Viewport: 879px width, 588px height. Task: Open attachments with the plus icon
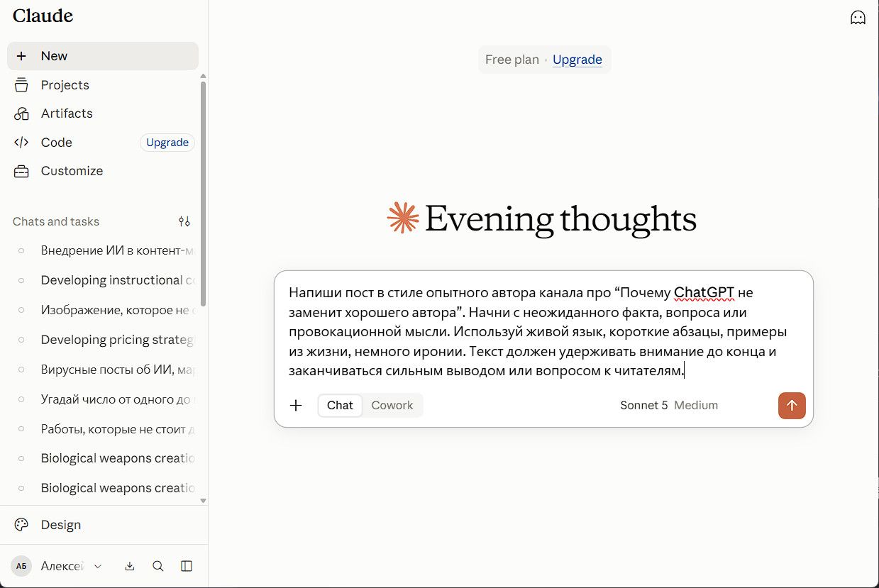coord(296,405)
